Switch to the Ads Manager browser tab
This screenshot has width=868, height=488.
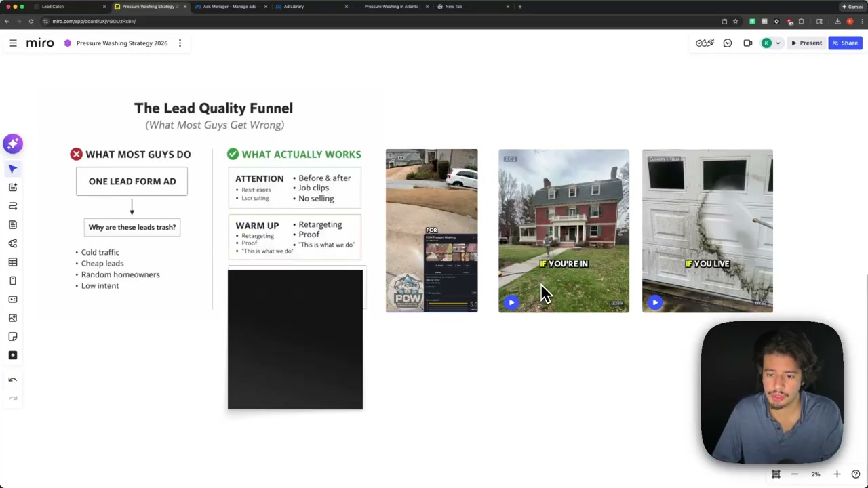pyautogui.click(x=229, y=7)
